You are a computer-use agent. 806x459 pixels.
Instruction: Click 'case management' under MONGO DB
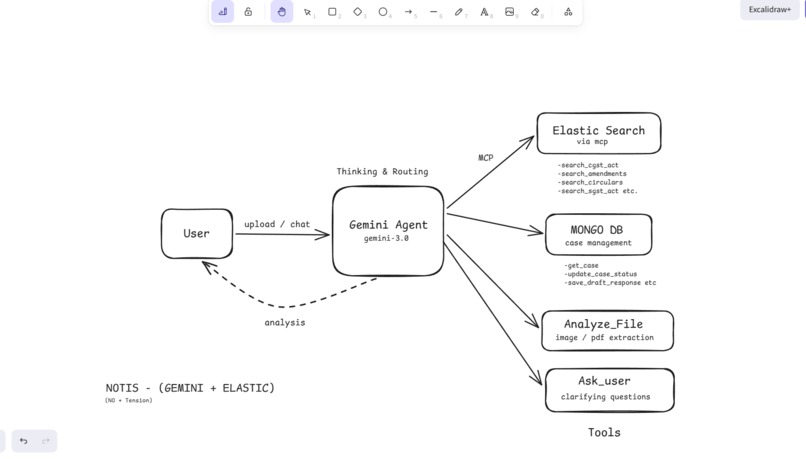pyautogui.click(x=598, y=243)
